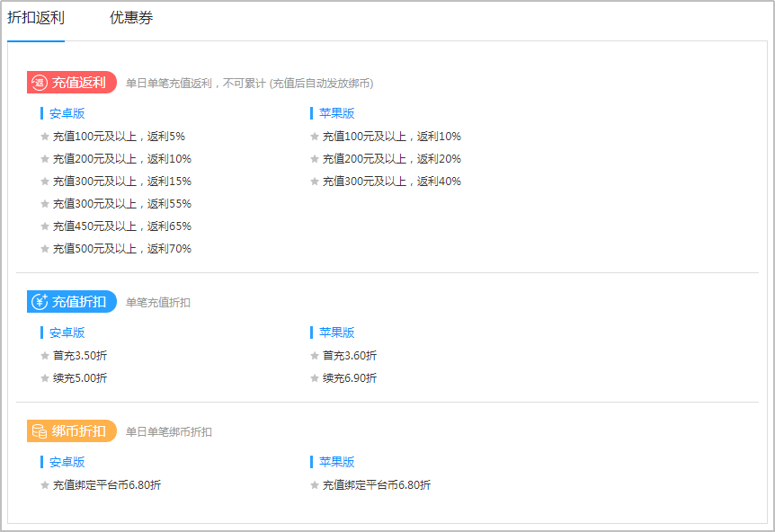This screenshot has width=775, height=532.
Task: Click the star icon beside 首充3.60折
Action: coord(315,356)
